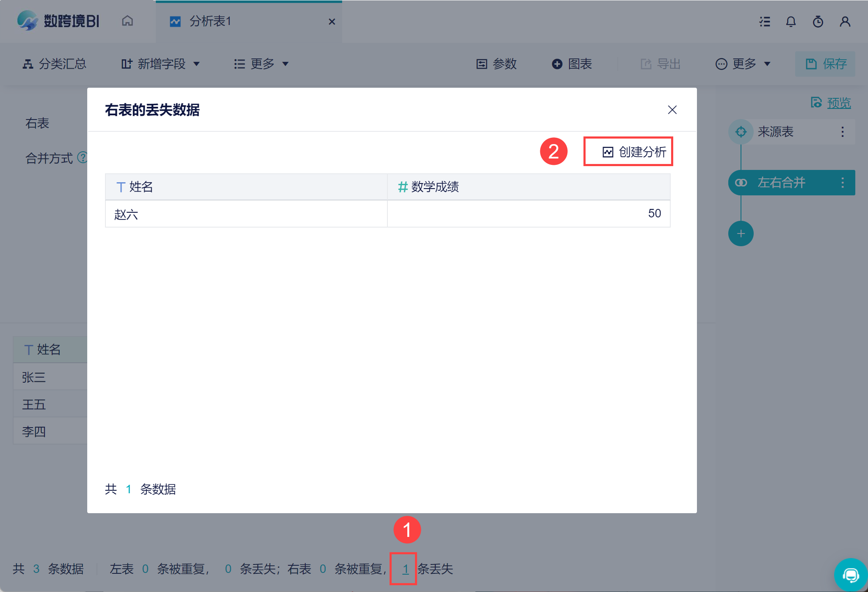Click the 数学成绩 column header
This screenshot has height=592, width=868.
pos(434,187)
